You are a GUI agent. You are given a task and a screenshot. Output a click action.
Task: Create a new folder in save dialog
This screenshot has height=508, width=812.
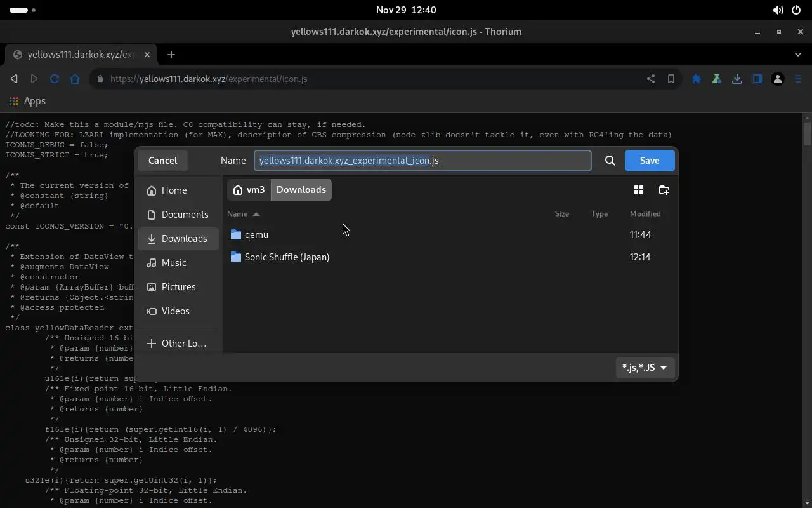pyautogui.click(x=664, y=190)
